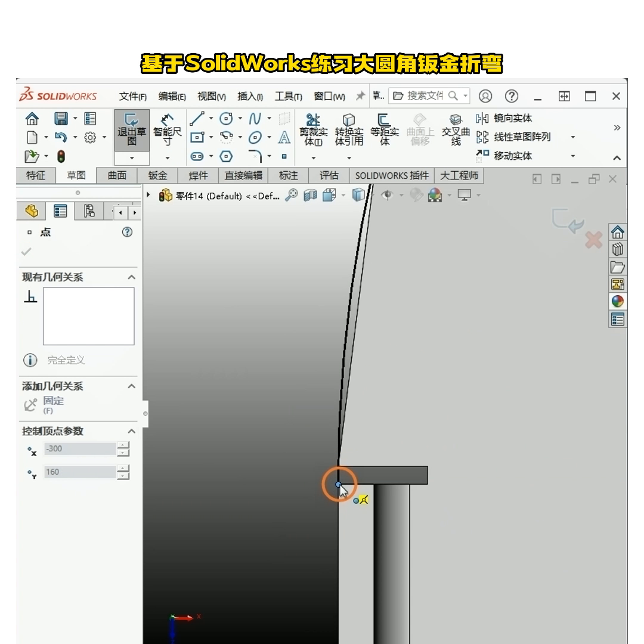The height and width of the screenshot is (644, 644).
Task: Open the ConfigurationManager tab
Action: tap(89, 211)
